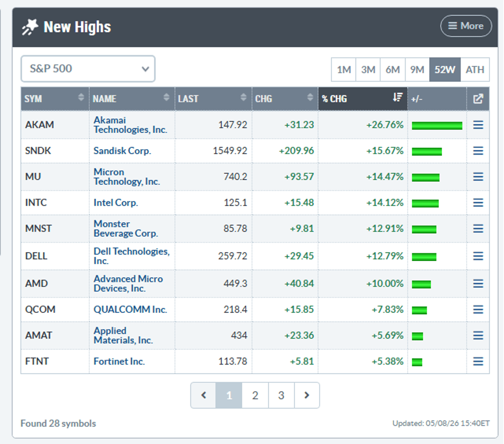The height and width of the screenshot is (444, 504).
Task: Open the hamburger menu for MU row
Action: (x=478, y=177)
